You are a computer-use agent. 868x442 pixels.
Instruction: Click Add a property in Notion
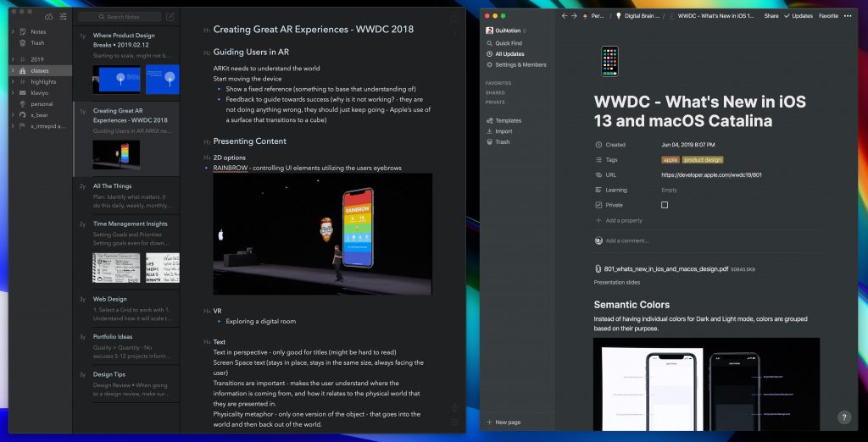click(619, 220)
